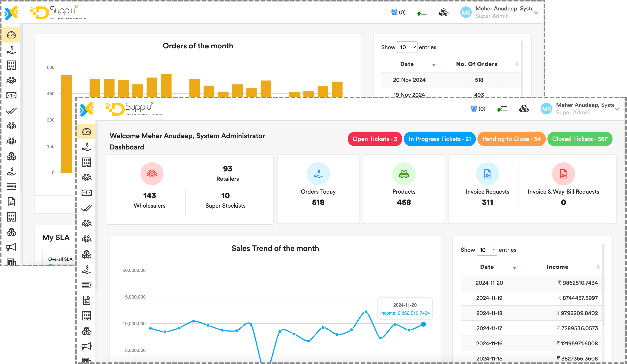The width and height of the screenshot is (627, 364).
Task: Open the list-playlist icon in back window sidebar
Action: [x=11, y=187]
